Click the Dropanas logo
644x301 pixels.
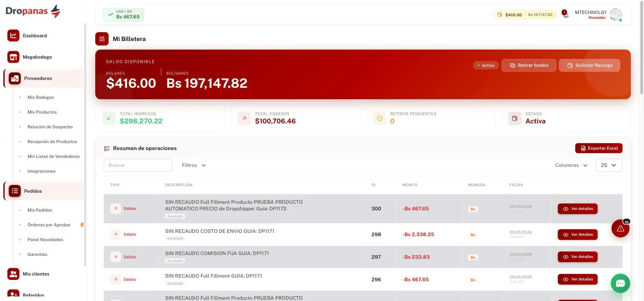(x=33, y=11)
